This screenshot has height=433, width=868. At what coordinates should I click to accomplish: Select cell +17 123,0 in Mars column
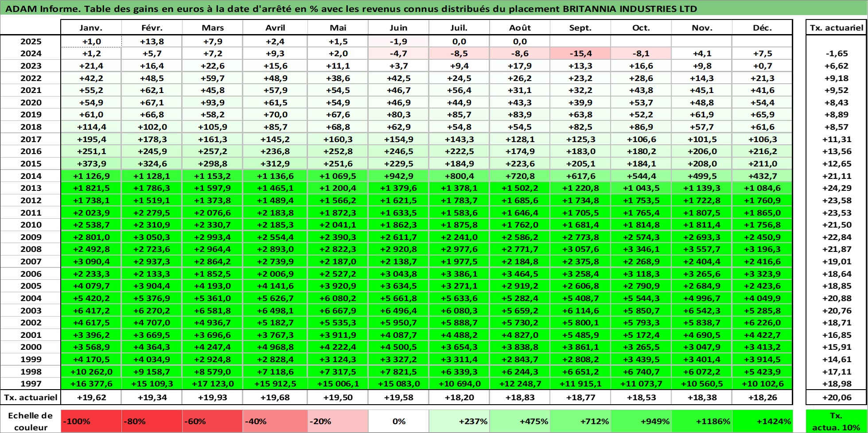(x=212, y=384)
